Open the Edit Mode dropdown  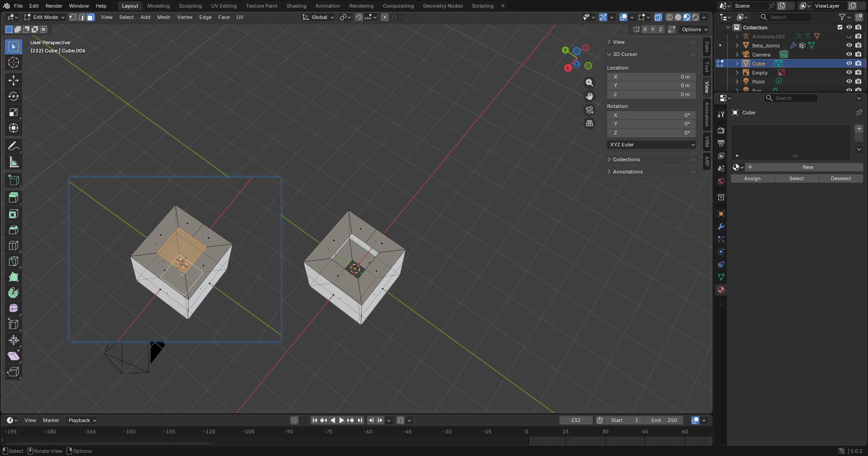click(44, 17)
